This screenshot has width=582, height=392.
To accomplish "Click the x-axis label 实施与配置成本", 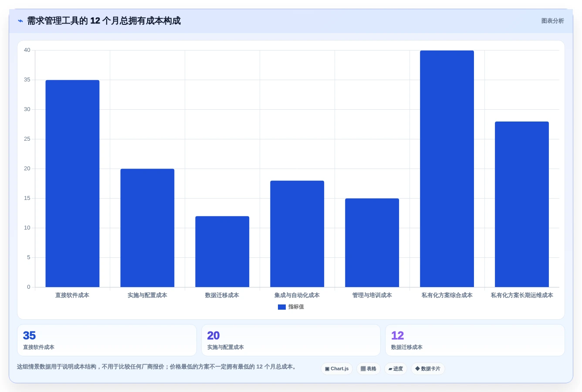I will tap(147, 295).
